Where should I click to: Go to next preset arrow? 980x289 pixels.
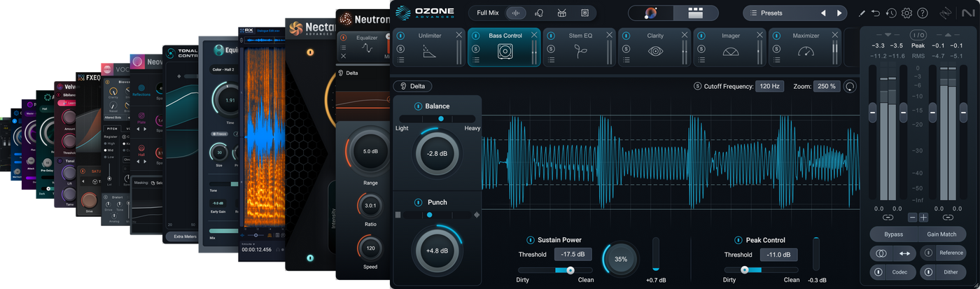tap(839, 13)
